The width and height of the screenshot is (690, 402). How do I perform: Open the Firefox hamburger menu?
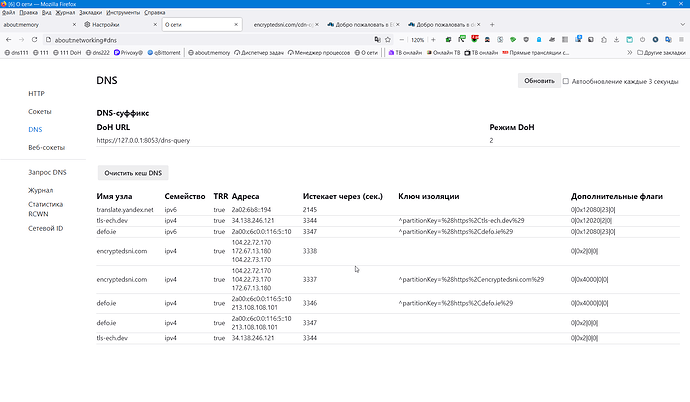pyautogui.click(x=681, y=40)
